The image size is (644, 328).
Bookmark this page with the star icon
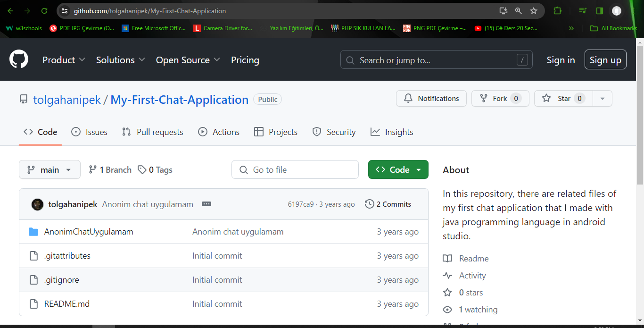534,11
